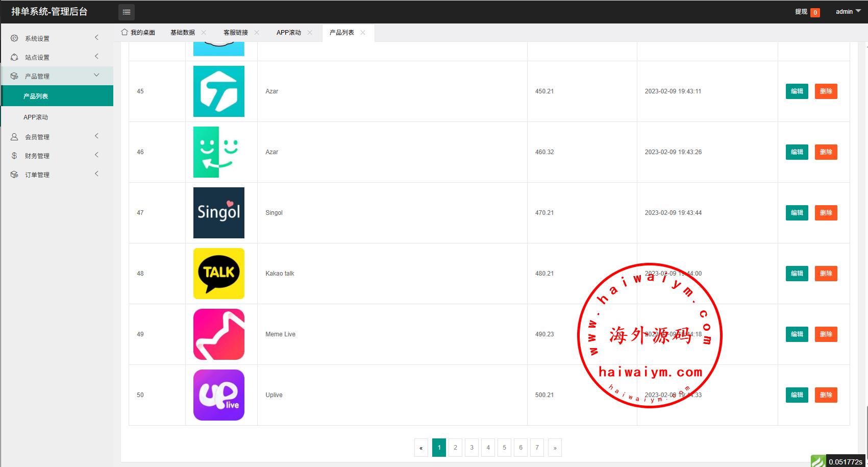Open APP滚动 in the sidebar
Image resolution: width=868 pixels, height=467 pixels.
(36, 117)
